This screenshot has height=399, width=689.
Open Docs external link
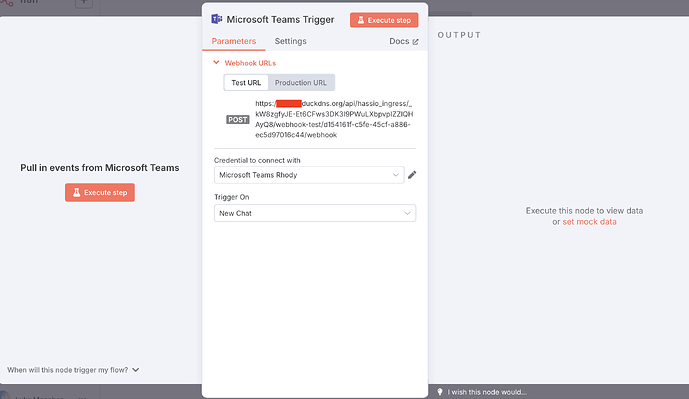pyautogui.click(x=404, y=41)
